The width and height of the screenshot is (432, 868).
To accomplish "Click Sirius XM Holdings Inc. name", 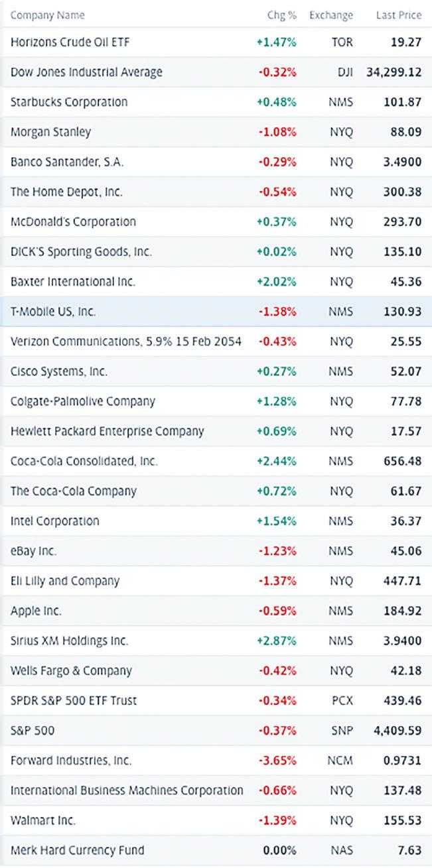I will pyautogui.click(x=69, y=641).
